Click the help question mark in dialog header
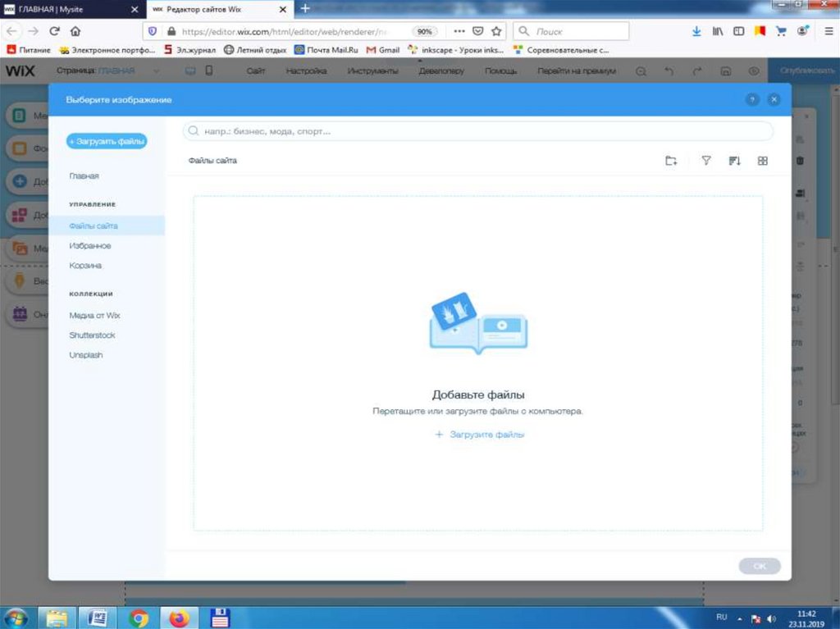Image resolution: width=840 pixels, height=629 pixels. click(752, 99)
